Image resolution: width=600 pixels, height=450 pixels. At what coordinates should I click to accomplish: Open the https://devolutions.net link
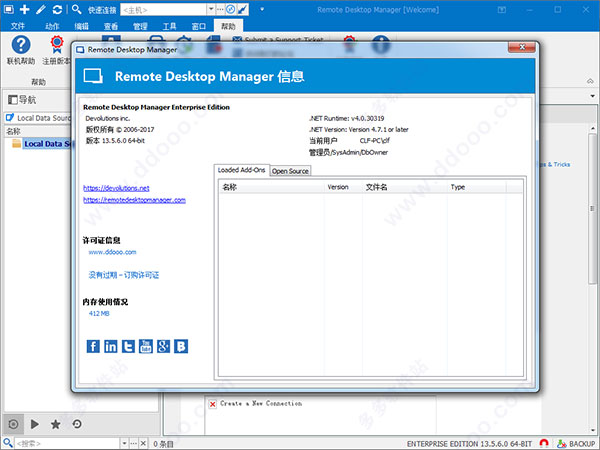(x=116, y=188)
